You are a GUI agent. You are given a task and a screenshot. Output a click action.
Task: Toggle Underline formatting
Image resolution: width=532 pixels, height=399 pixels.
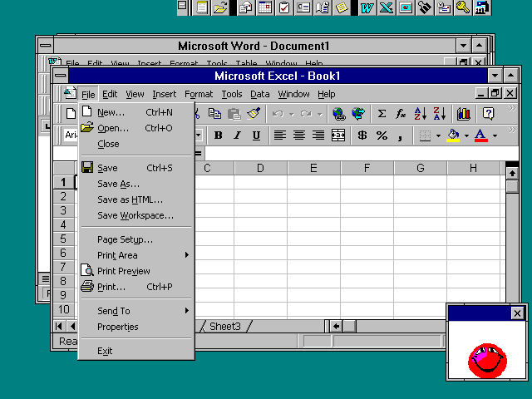pos(256,135)
